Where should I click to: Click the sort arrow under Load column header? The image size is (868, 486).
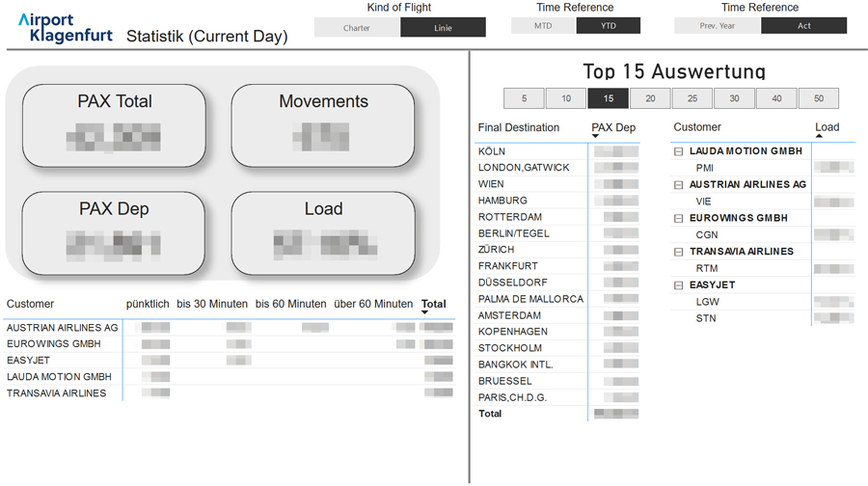820,136
